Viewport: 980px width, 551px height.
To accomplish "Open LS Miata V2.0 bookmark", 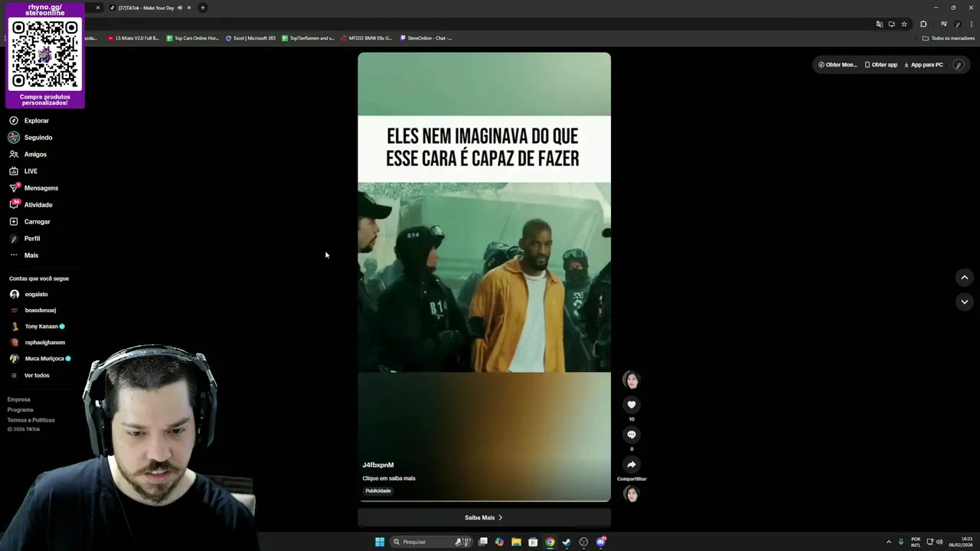I will [133, 38].
